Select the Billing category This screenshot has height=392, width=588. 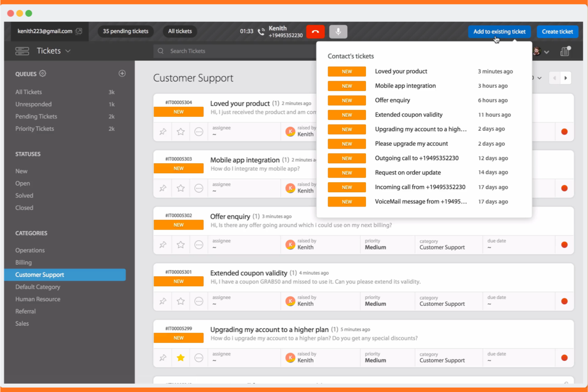(23, 262)
